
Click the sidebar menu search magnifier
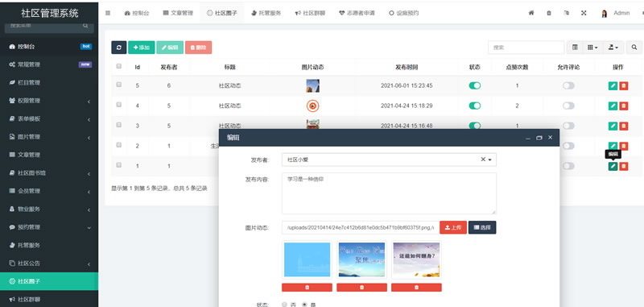(x=85, y=26)
